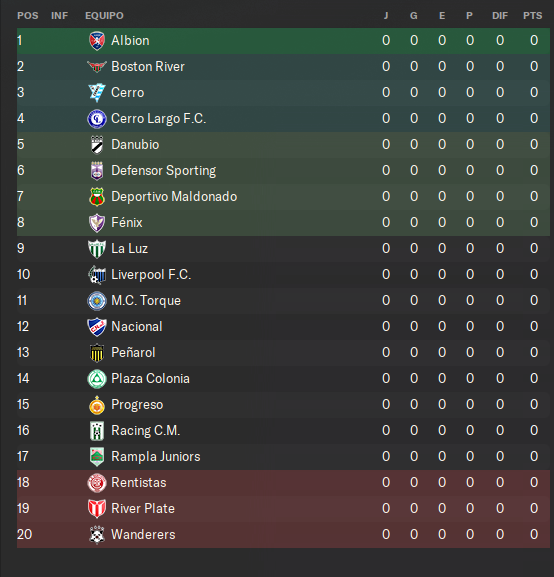Click the Peñarol striped badge
The width and height of the screenshot is (554, 577).
(x=97, y=353)
